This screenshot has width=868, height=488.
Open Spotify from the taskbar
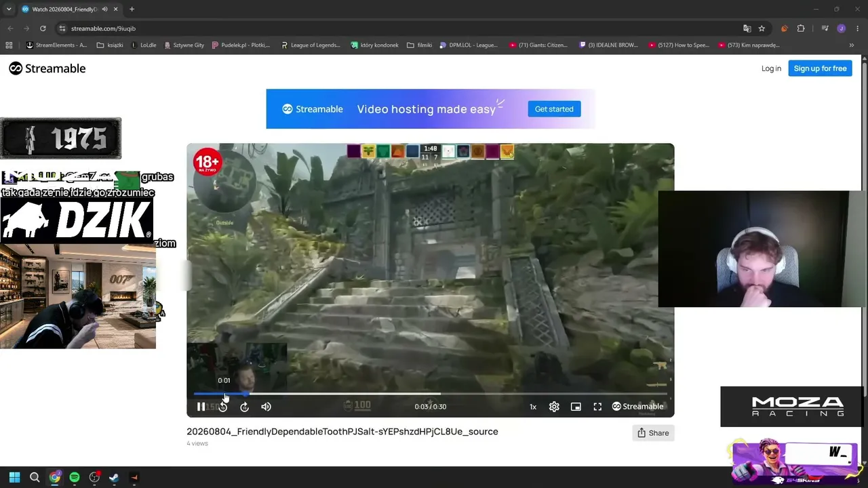point(75,478)
